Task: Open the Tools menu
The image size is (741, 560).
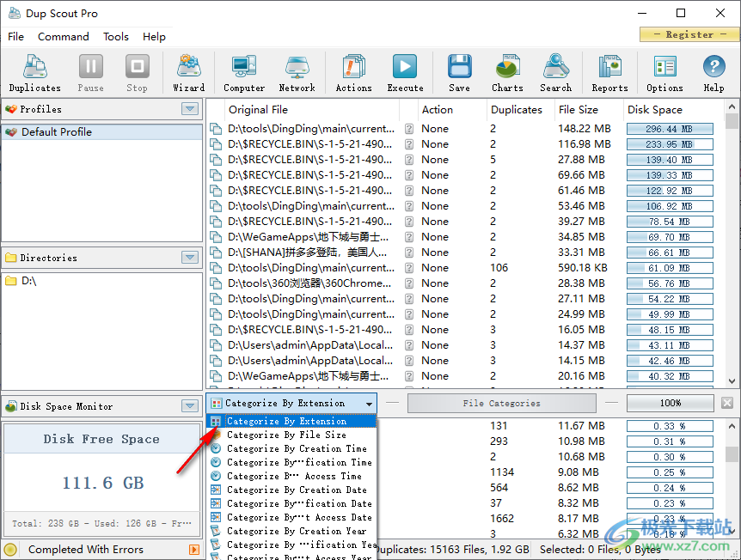Action: 116,36
